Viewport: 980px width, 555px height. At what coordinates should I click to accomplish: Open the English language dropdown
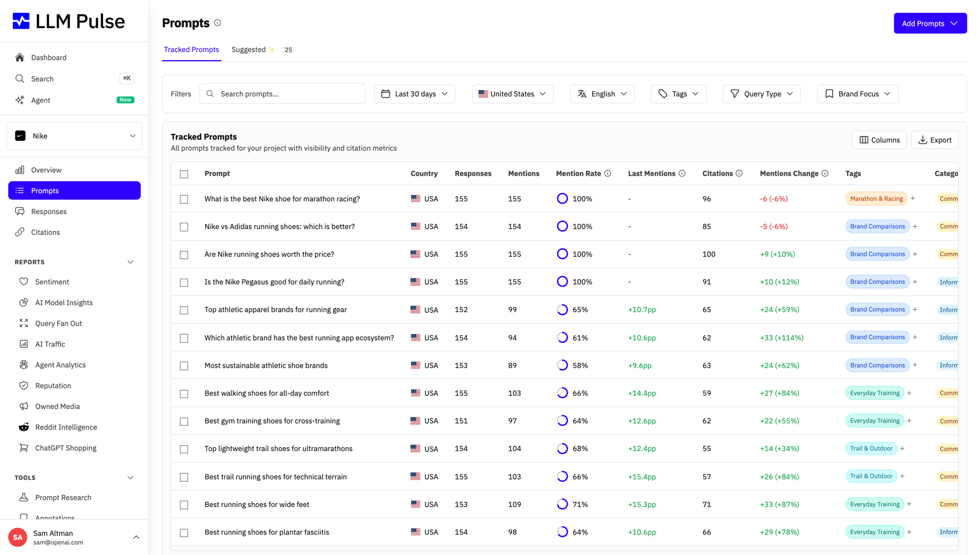pos(602,94)
